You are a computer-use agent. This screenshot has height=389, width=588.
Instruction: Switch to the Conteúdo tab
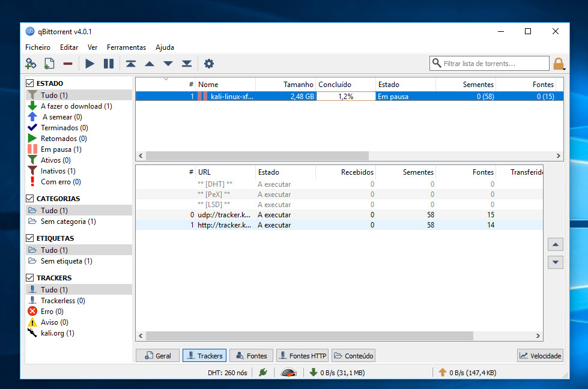tap(353, 355)
